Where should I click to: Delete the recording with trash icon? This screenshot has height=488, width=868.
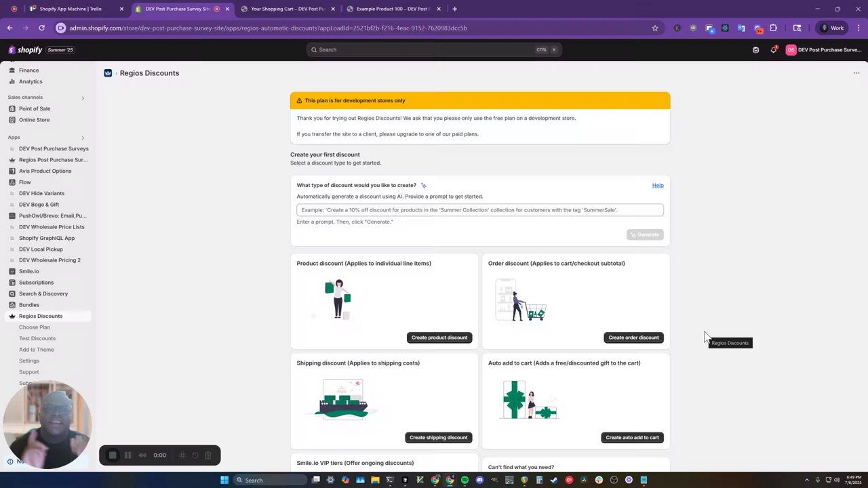tap(208, 455)
